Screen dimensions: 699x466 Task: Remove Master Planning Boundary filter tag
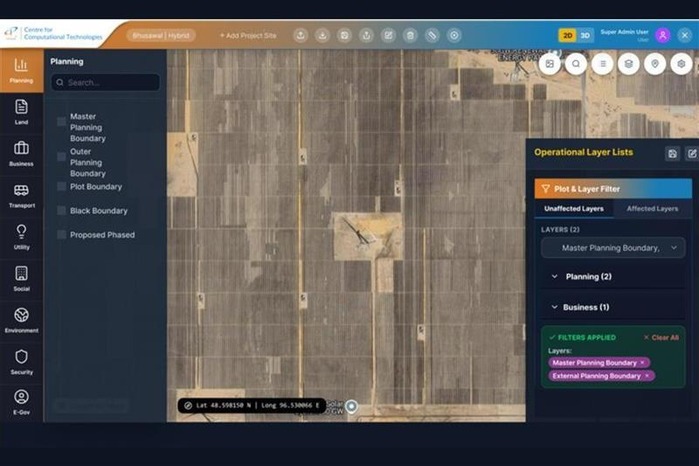click(642, 363)
